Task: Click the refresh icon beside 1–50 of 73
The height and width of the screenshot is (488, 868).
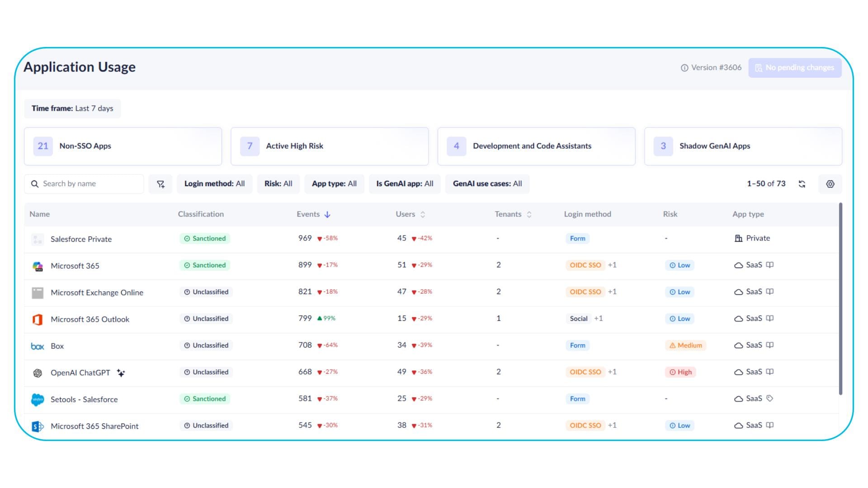Action: 802,184
